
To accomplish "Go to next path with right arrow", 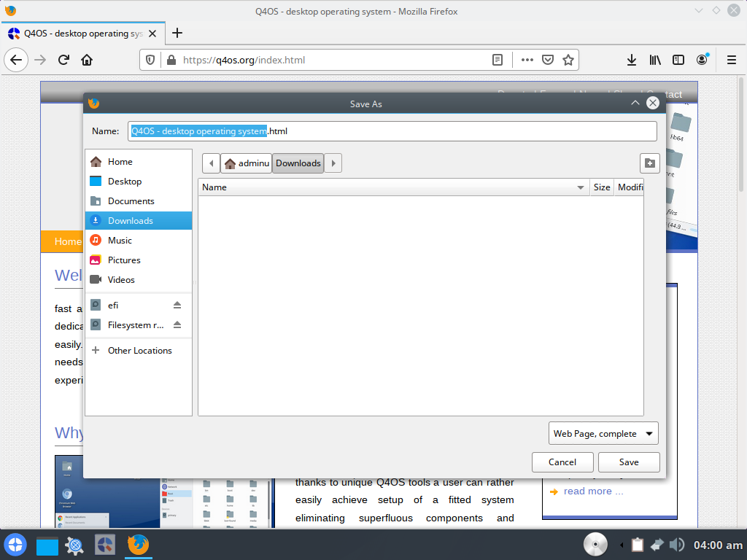I will pyautogui.click(x=333, y=163).
